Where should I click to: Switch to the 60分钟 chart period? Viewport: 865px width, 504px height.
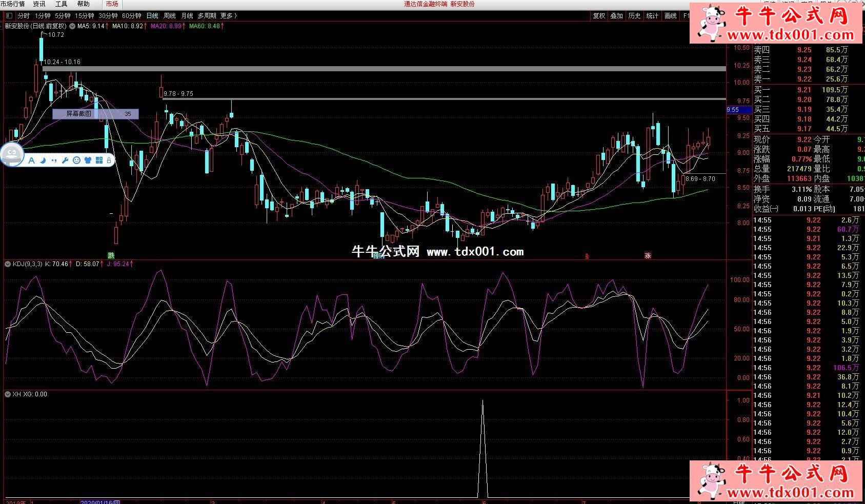coord(132,16)
